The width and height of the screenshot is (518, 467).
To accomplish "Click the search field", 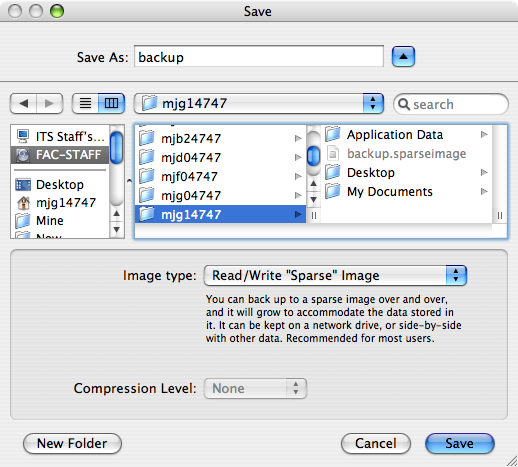I will point(451,104).
